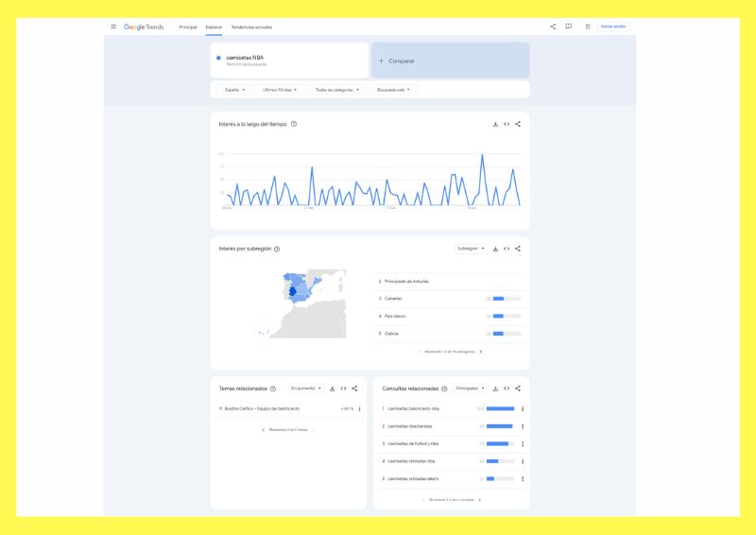Open options menu for camisetas retiradas lakers
Image resolution: width=756 pixels, height=535 pixels.
pos(523,479)
